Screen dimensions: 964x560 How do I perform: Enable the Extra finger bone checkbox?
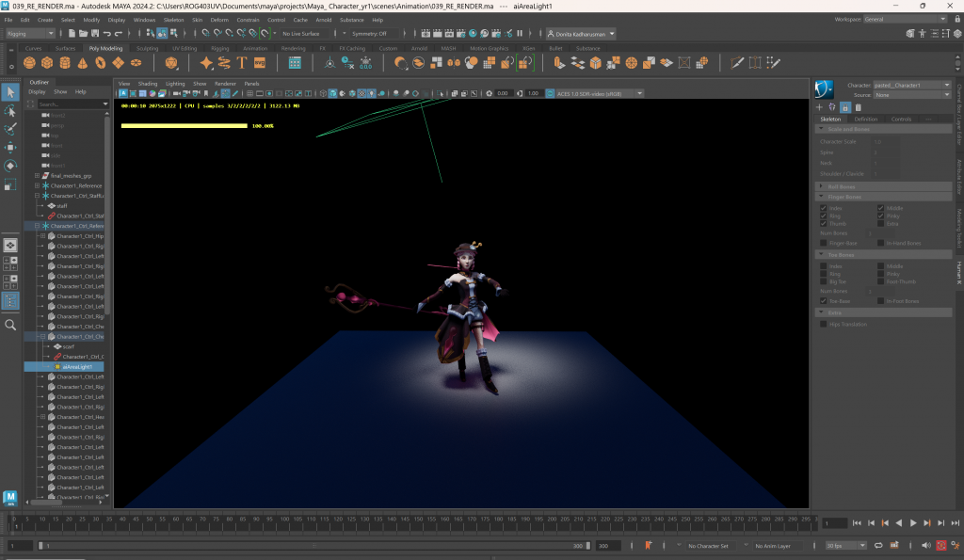click(880, 224)
